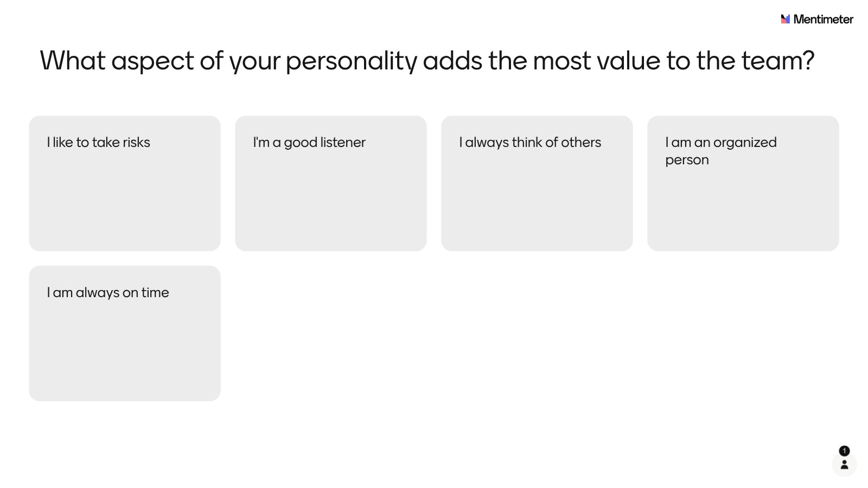Click the word "personality" in the heading
868x488 pixels.
tap(352, 61)
